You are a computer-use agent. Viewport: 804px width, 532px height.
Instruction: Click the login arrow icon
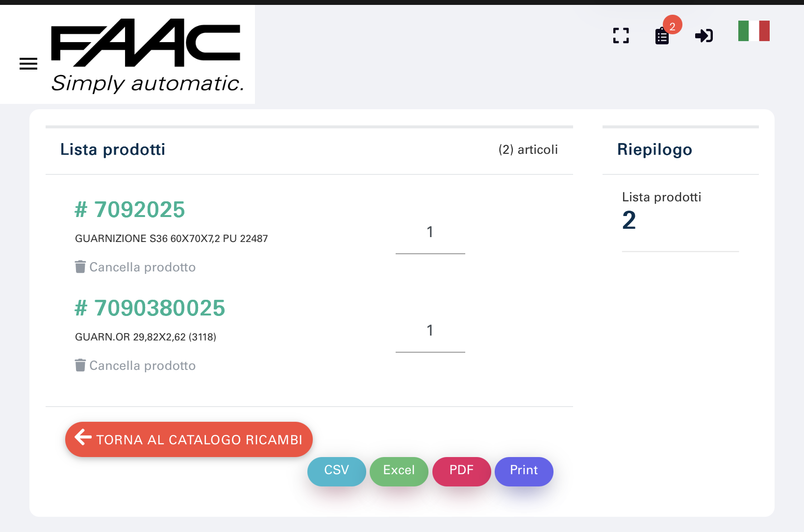(704, 36)
